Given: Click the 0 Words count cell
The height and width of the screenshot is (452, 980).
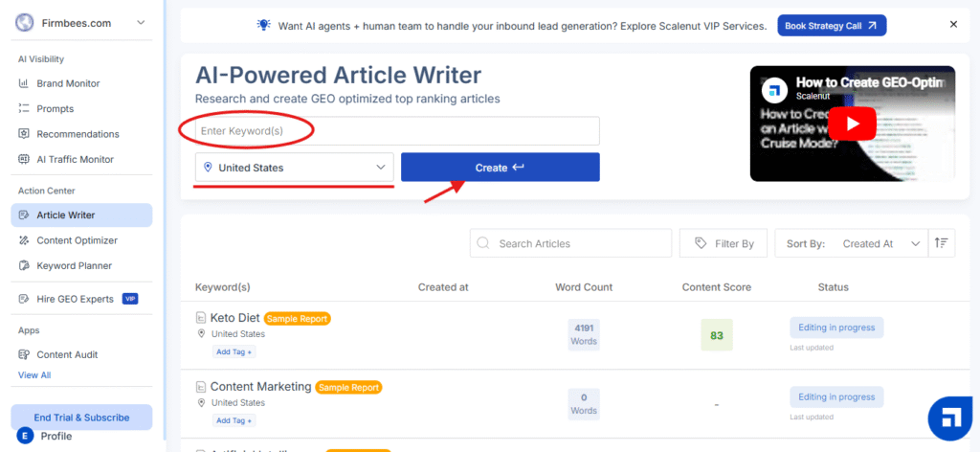Looking at the screenshot, I should [x=584, y=404].
